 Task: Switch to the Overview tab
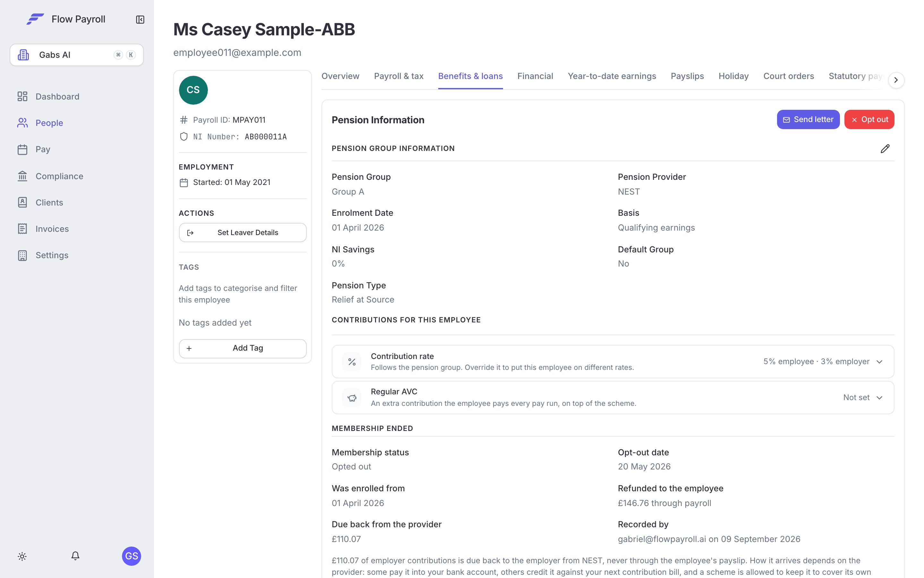click(340, 76)
